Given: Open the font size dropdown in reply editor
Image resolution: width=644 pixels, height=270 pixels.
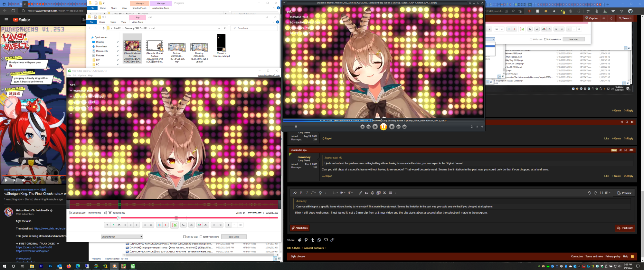Looking at the screenshot, I should [x=313, y=193].
